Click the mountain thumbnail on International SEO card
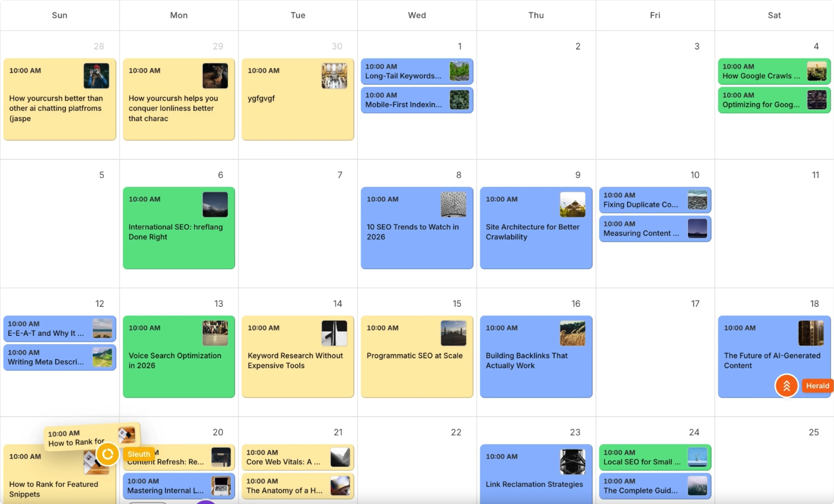Viewport: 834px width, 504px height. (215, 205)
